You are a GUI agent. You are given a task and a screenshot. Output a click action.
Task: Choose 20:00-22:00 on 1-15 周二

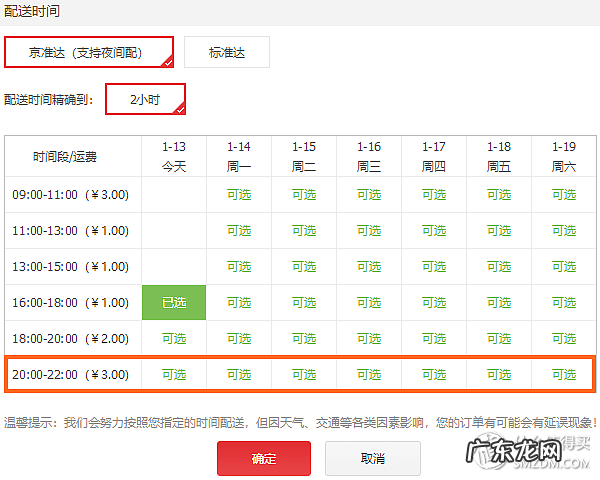coord(304,374)
